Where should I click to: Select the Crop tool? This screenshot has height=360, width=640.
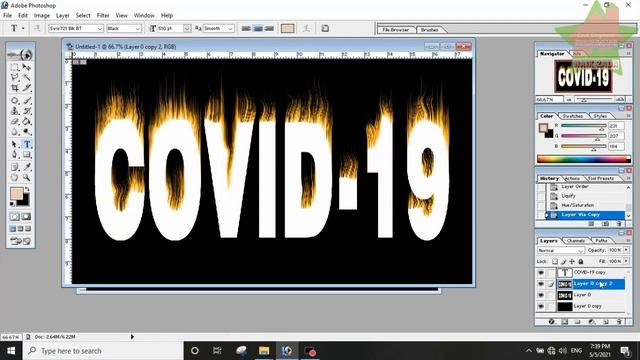(15, 87)
